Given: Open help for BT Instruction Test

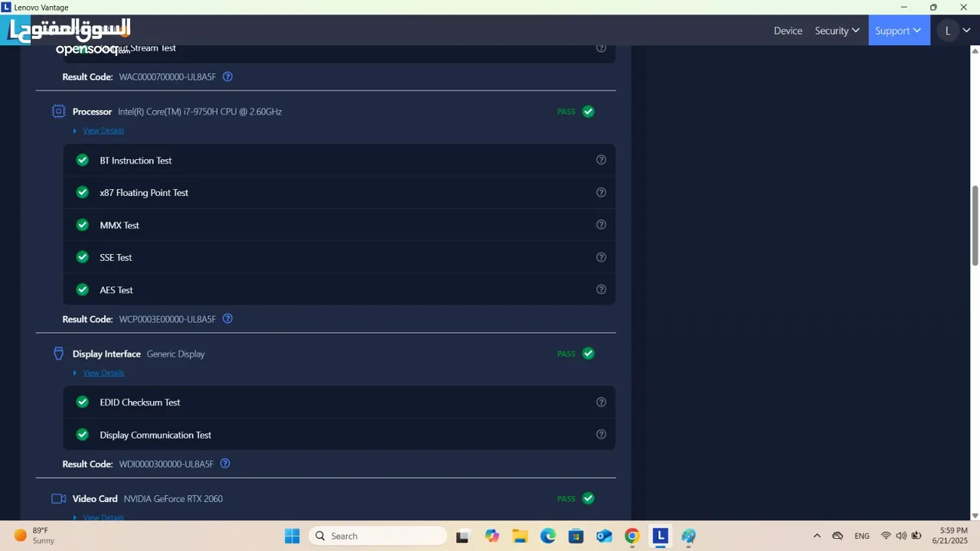Looking at the screenshot, I should (601, 160).
